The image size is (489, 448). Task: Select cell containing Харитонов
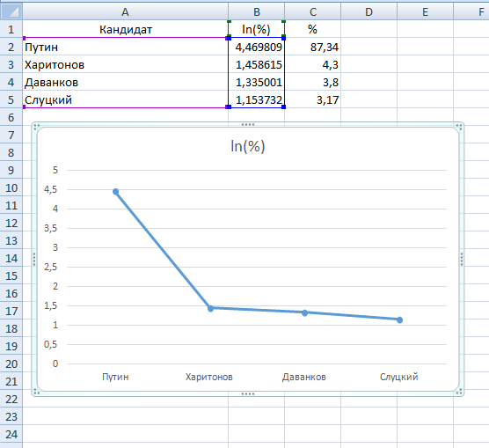126,64
